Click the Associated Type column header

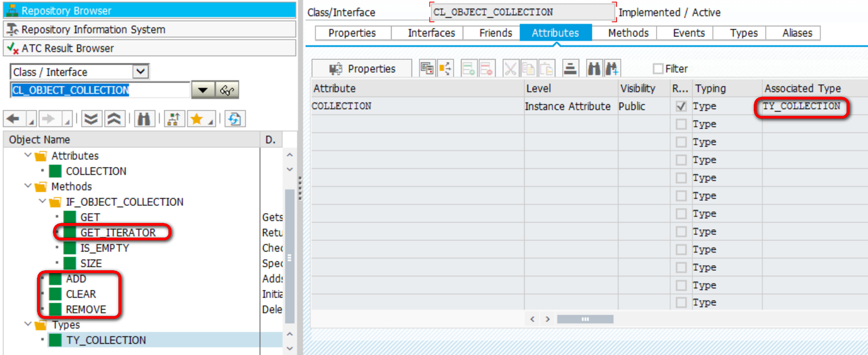pos(815,88)
